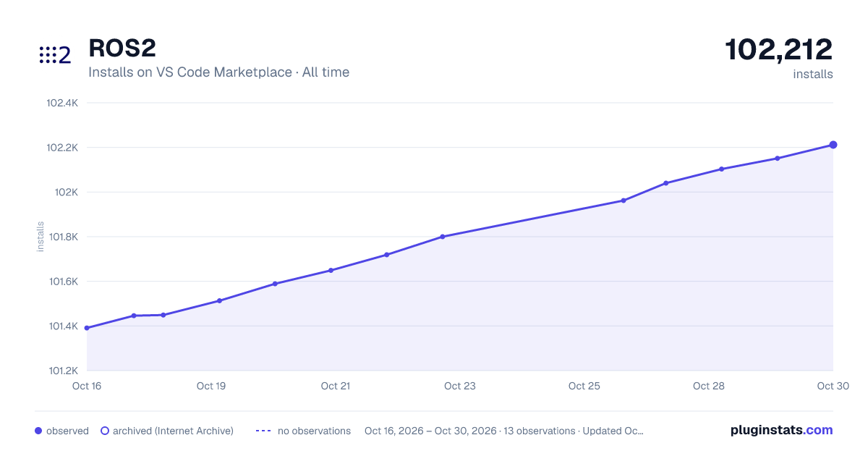This screenshot has height=456, width=868.
Task: Click the 'no observations' legend label
Action: [314, 431]
